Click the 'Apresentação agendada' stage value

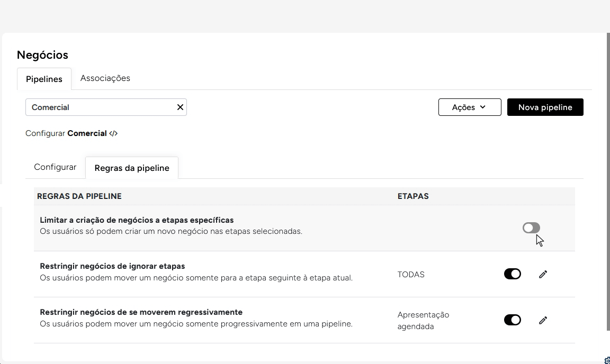[x=423, y=321]
